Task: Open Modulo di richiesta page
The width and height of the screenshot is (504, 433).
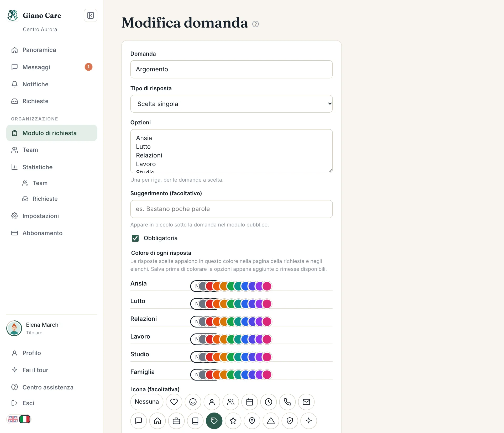Action: 52,133
